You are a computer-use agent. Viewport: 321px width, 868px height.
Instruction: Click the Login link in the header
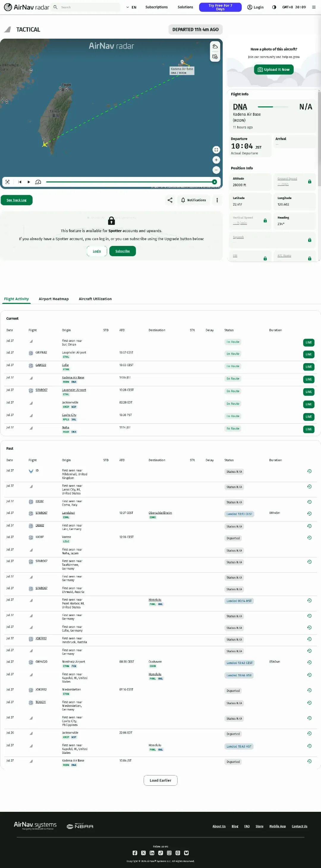pos(255,7)
